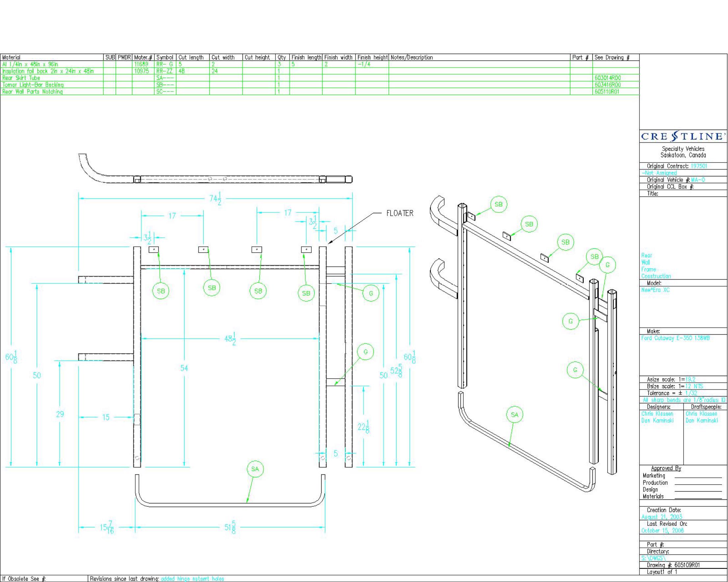Select the 48 1/2 inner width dimension
This screenshot has height=582, width=728.
click(x=230, y=338)
